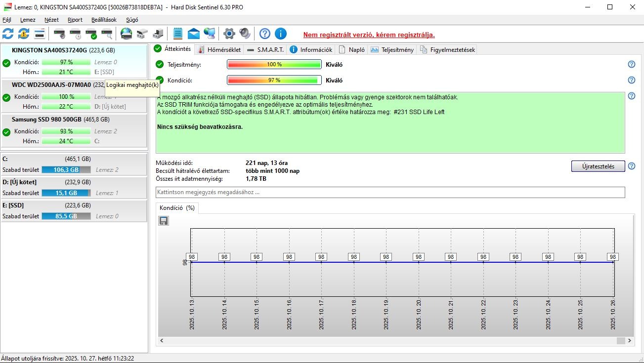
Task: Click the two small drives toolbar icon
Action: [x=142, y=34]
